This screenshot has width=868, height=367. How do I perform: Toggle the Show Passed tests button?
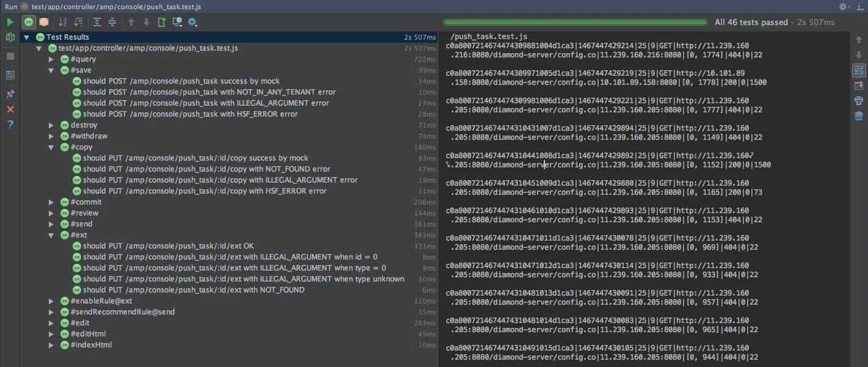coord(29,22)
